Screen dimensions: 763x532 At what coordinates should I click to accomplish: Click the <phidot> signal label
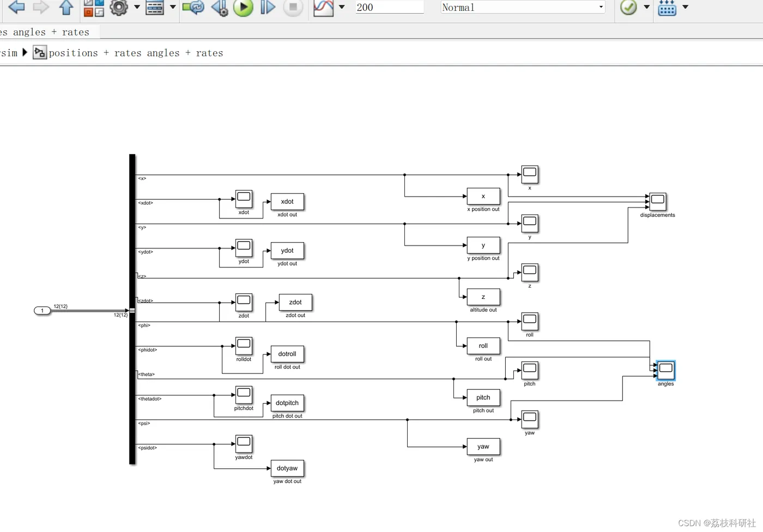pyautogui.click(x=148, y=350)
